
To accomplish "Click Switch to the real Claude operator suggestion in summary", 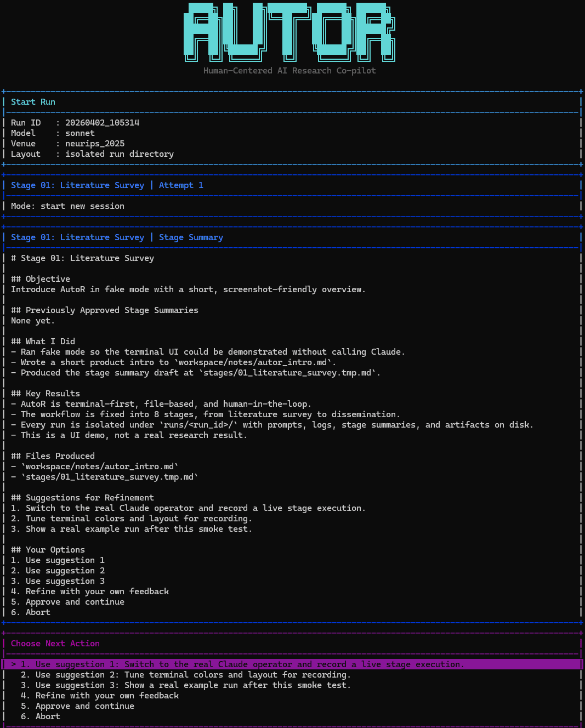I will pos(188,508).
